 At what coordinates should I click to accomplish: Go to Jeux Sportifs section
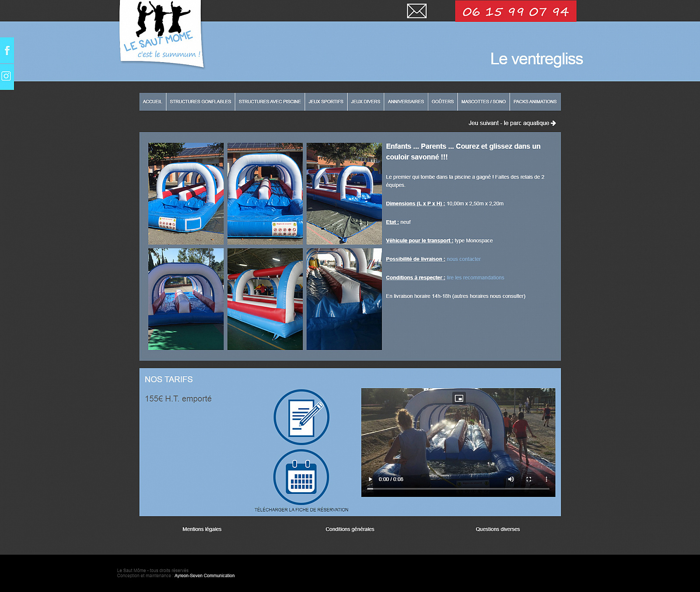point(326,102)
